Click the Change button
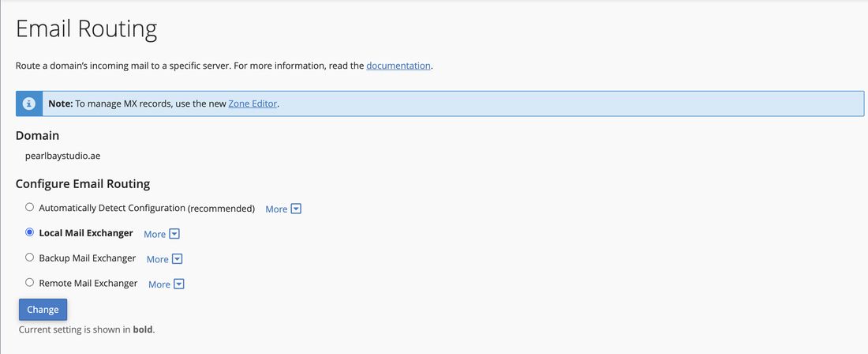The height and width of the screenshot is (354, 868). pos(43,310)
